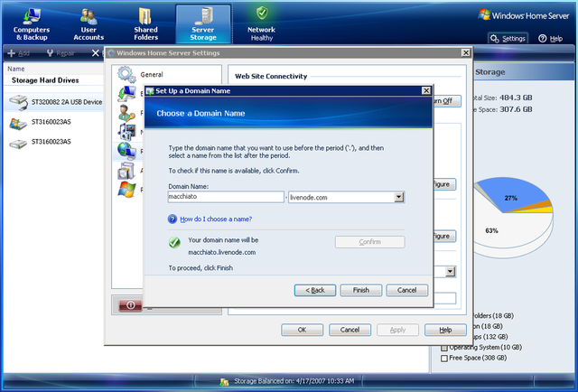
Task: Open the media sharing settings icon
Action: pyautogui.click(x=126, y=132)
